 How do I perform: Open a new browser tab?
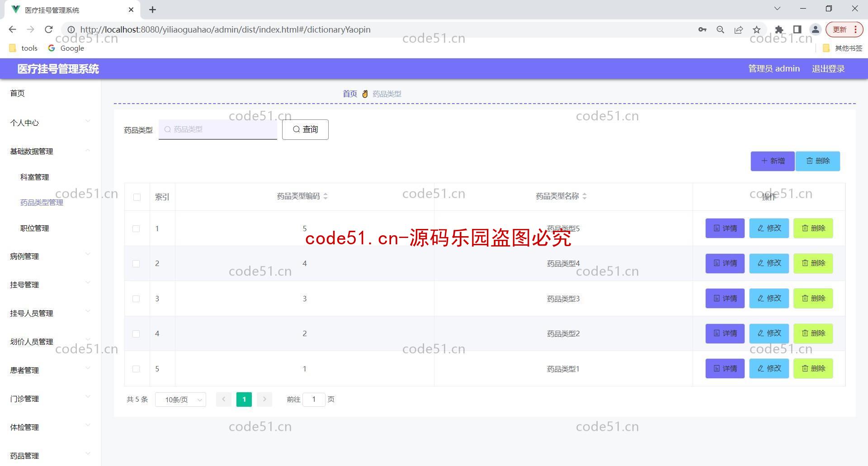[x=153, y=10]
